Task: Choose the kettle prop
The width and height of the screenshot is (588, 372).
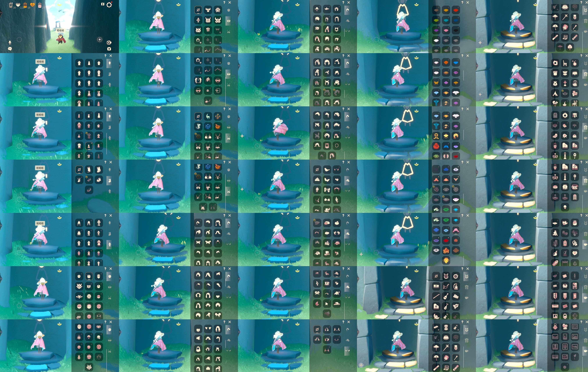Action: click(575, 83)
